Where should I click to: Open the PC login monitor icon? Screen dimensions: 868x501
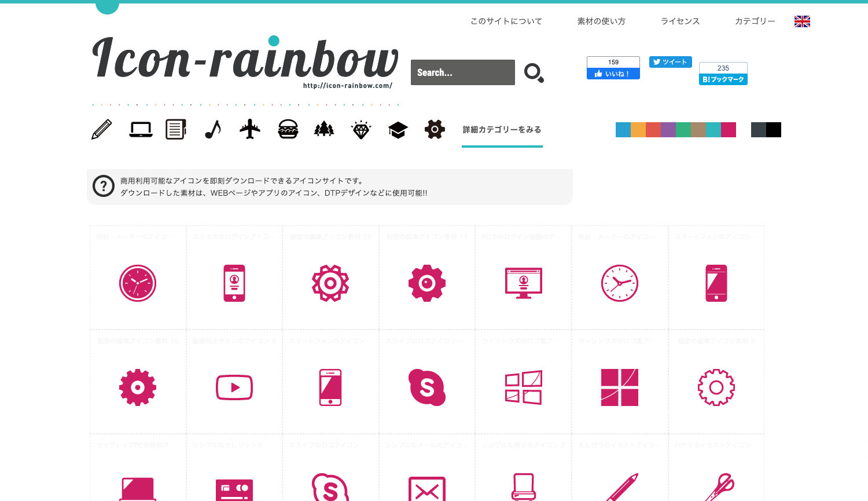(x=524, y=283)
